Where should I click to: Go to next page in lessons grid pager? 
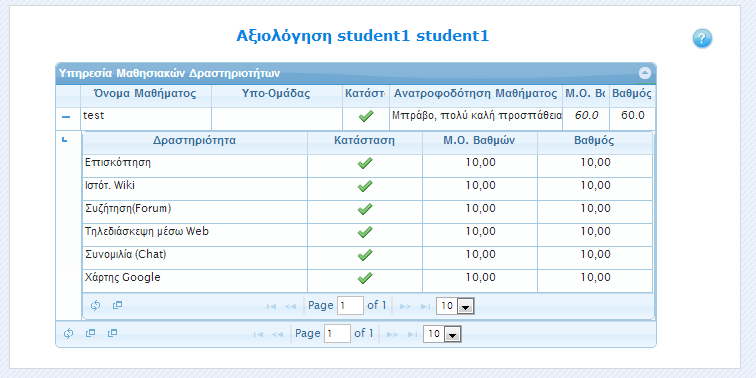[392, 334]
